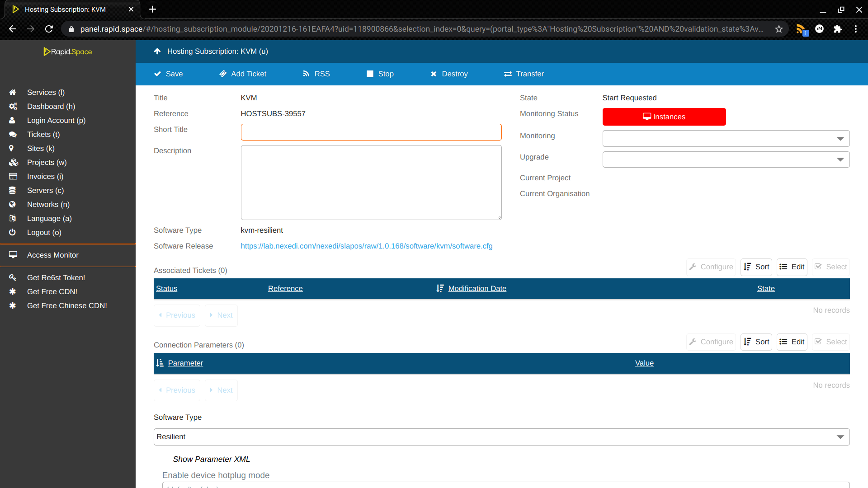868x488 pixels.
Task: Click the Rapid.Space logo
Action: [68, 52]
